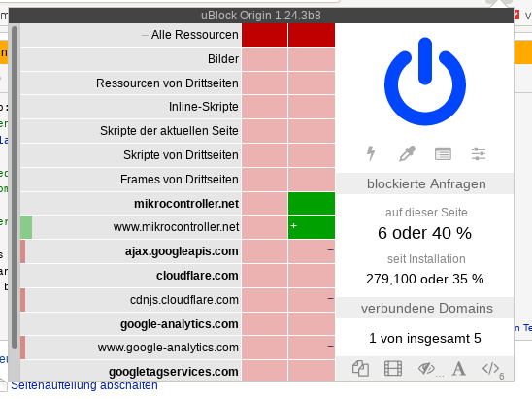
Task: Open the request logger icon
Action: tap(443, 153)
